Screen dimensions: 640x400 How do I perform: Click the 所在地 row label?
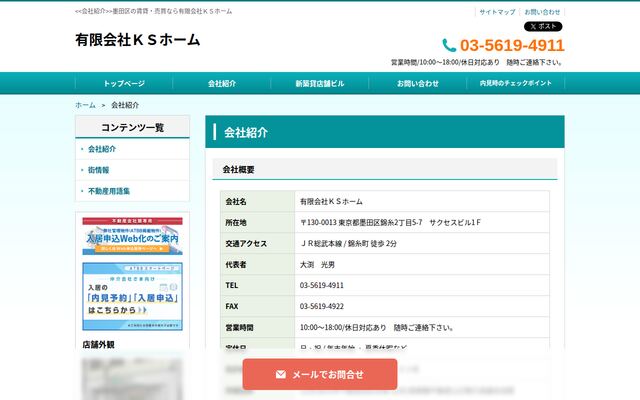(236, 222)
